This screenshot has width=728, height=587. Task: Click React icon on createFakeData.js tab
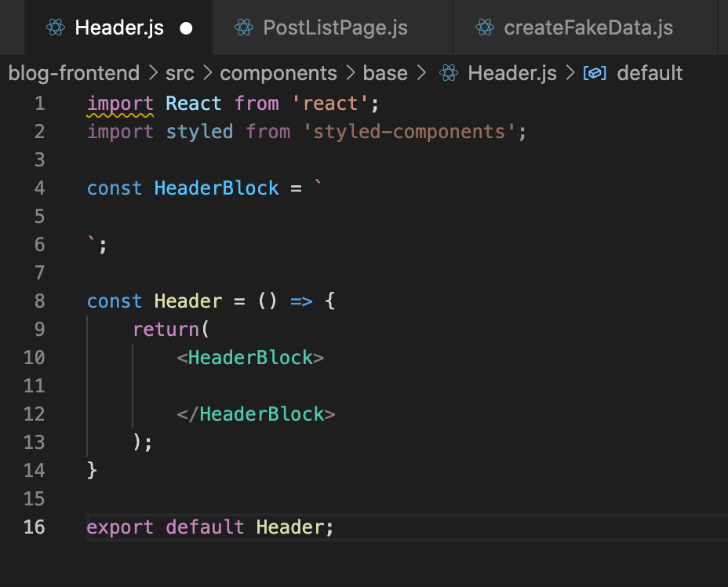485,28
